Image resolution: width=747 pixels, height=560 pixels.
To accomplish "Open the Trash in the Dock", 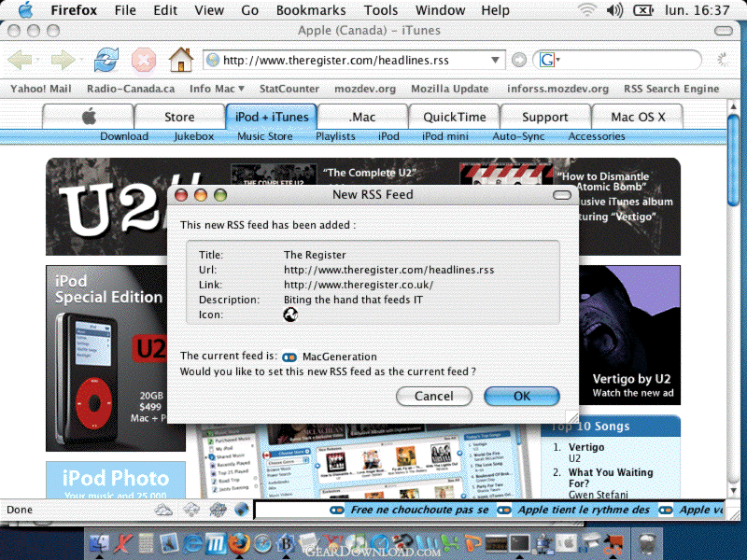I will [647, 543].
